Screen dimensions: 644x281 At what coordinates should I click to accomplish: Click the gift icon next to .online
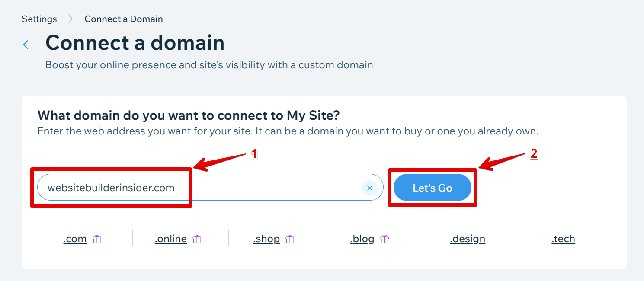pyautogui.click(x=197, y=239)
